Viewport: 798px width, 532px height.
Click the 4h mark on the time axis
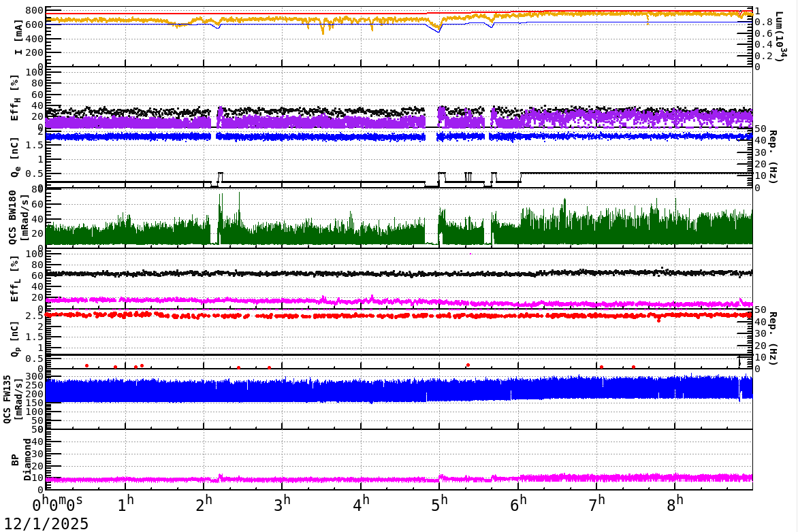pos(362,501)
